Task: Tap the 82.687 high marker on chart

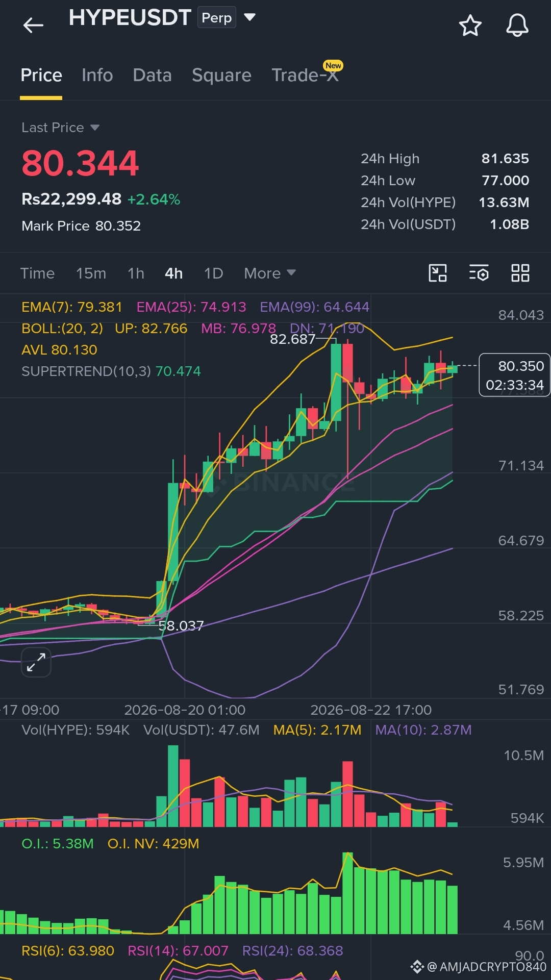Action: (x=292, y=339)
